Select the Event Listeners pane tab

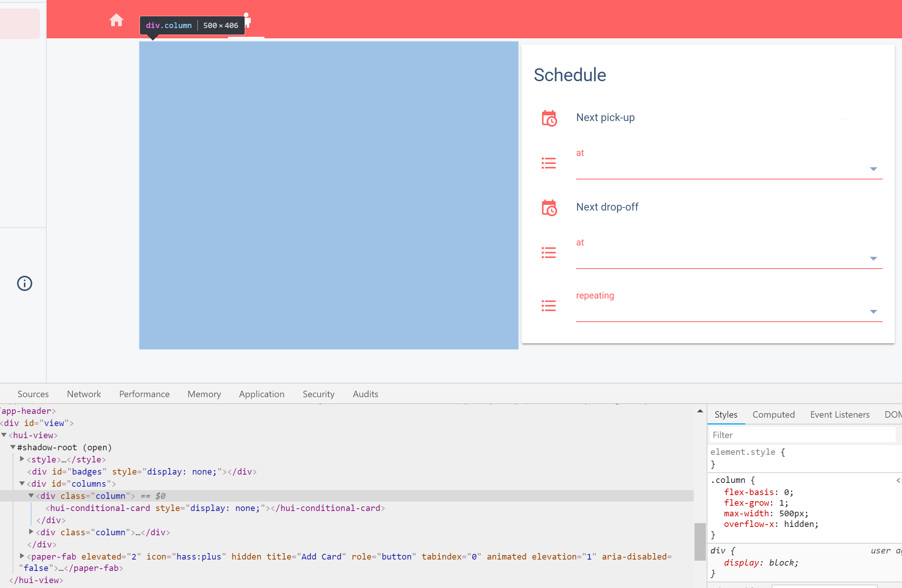pyautogui.click(x=840, y=414)
